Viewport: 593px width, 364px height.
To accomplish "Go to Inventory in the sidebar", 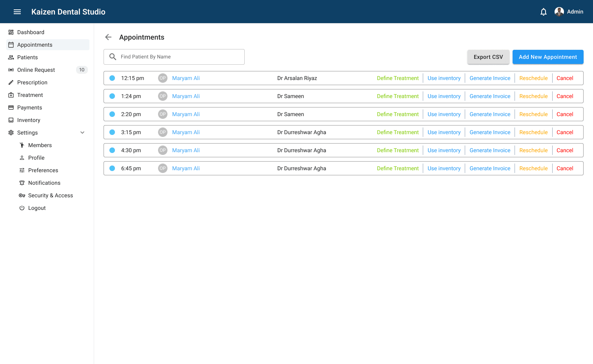I will pos(29,120).
